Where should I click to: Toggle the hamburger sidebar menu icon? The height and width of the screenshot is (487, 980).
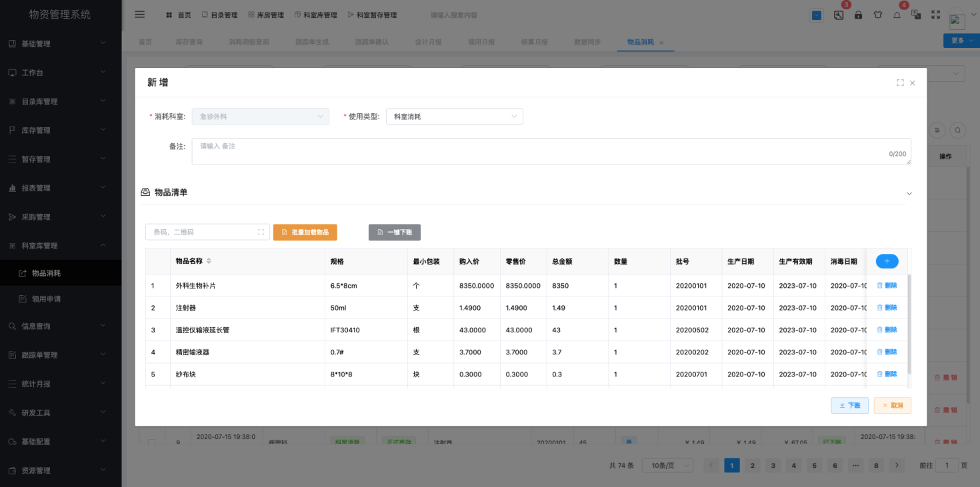pyautogui.click(x=139, y=15)
